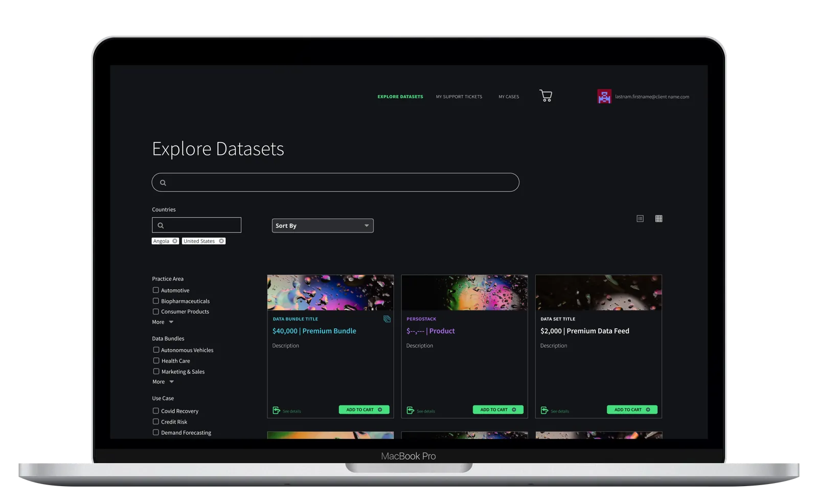This screenshot has height=504, width=818.
Task: Click the main search magnifier icon
Action: click(163, 182)
